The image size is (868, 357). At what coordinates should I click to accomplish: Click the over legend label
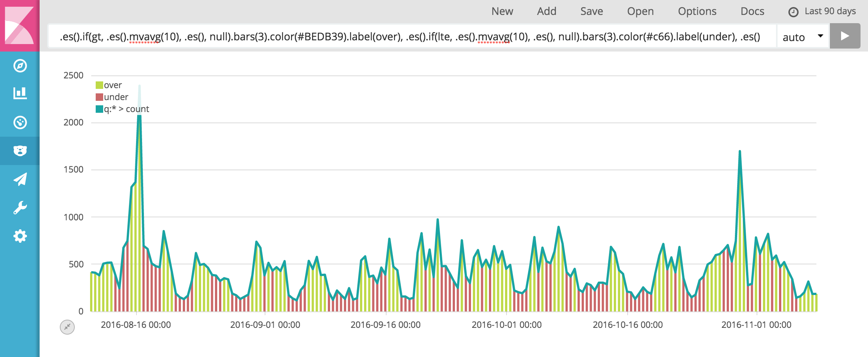pos(113,85)
